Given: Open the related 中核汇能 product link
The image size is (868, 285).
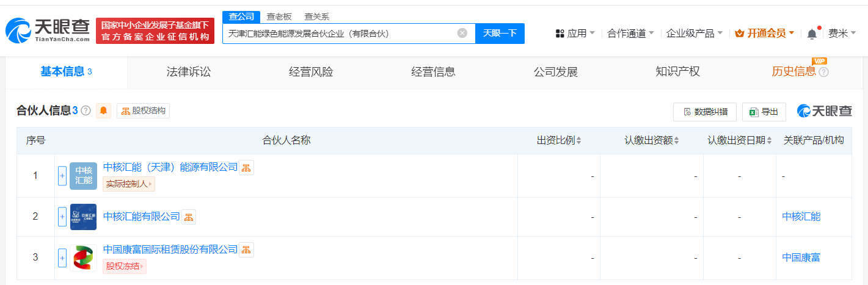Looking at the screenshot, I should tap(801, 217).
